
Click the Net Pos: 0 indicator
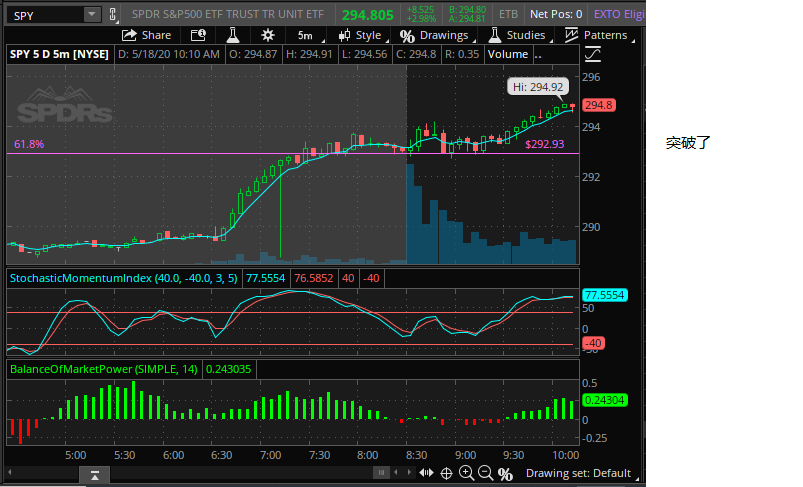point(556,15)
